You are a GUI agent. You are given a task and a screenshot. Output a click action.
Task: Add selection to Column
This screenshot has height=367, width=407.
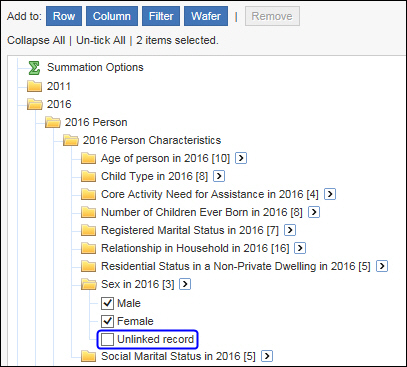coord(112,16)
